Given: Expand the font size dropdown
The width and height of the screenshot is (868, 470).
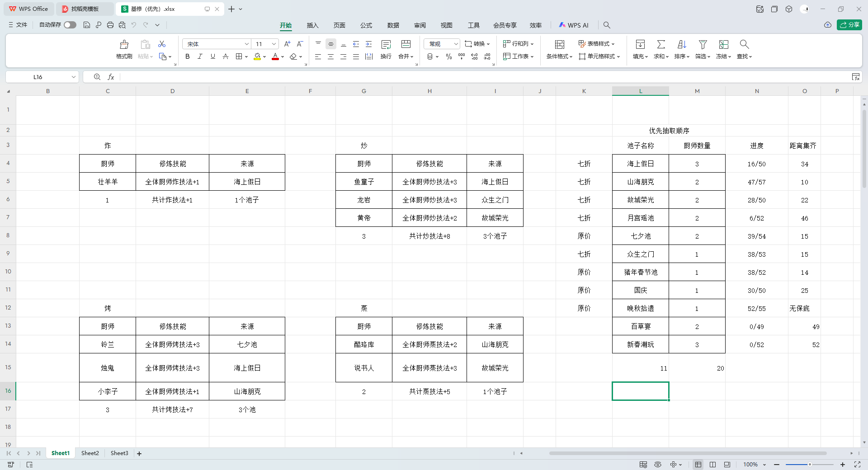Looking at the screenshot, I should point(274,44).
